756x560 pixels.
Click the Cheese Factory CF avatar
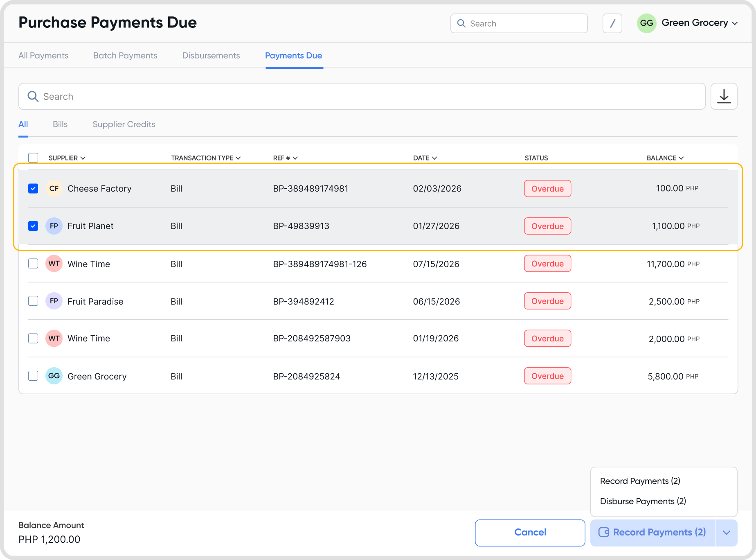(x=54, y=189)
